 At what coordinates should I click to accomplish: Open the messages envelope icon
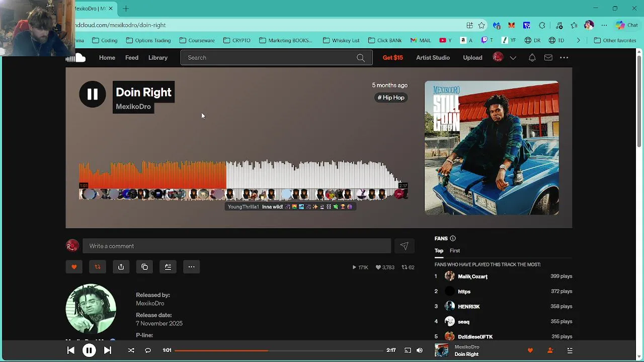(548, 58)
